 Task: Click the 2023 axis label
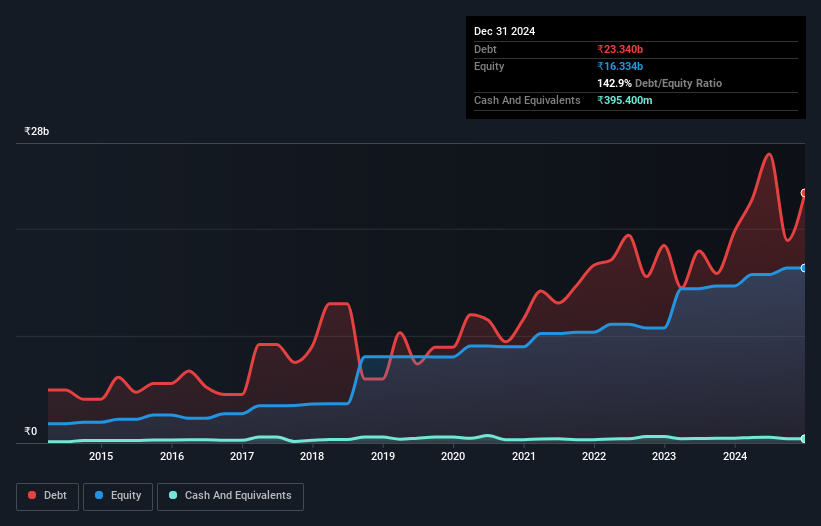664,456
